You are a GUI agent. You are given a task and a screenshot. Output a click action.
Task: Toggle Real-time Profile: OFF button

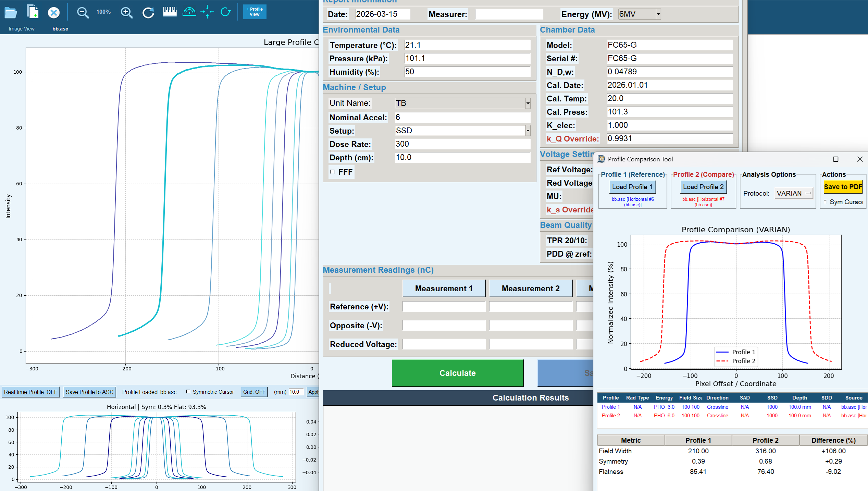coord(30,392)
